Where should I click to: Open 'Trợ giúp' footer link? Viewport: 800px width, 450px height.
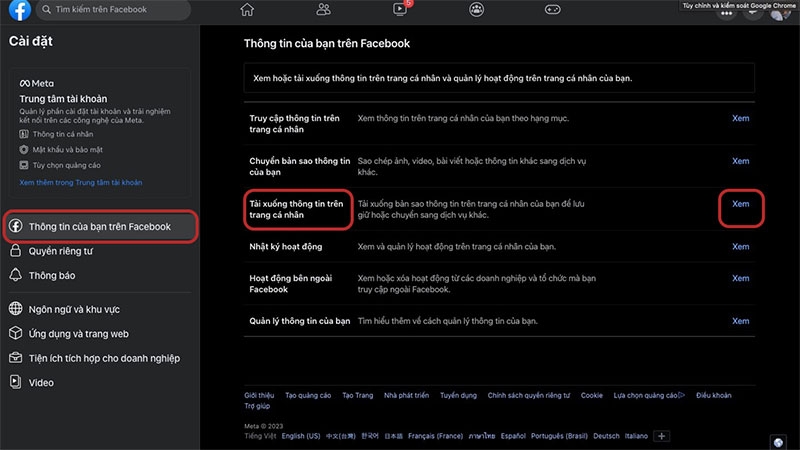click(257, 406)
